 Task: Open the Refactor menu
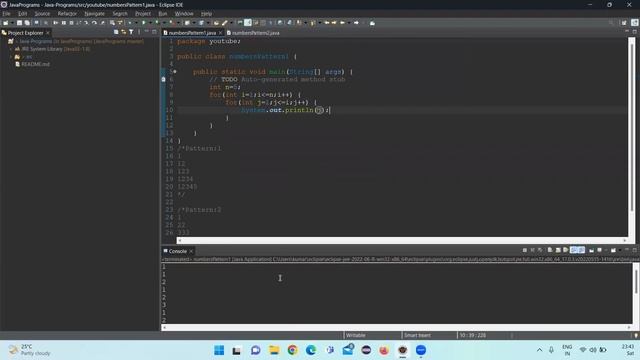[67, 13]
